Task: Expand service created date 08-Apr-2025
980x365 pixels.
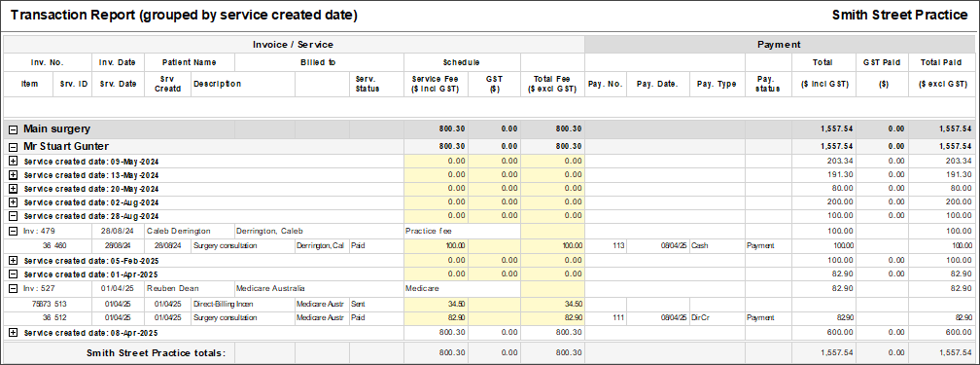Action: coord(14,333)
